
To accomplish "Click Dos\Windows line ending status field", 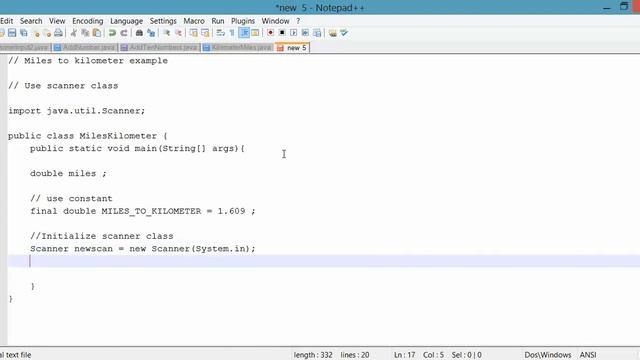I will [x=548, y=355].
